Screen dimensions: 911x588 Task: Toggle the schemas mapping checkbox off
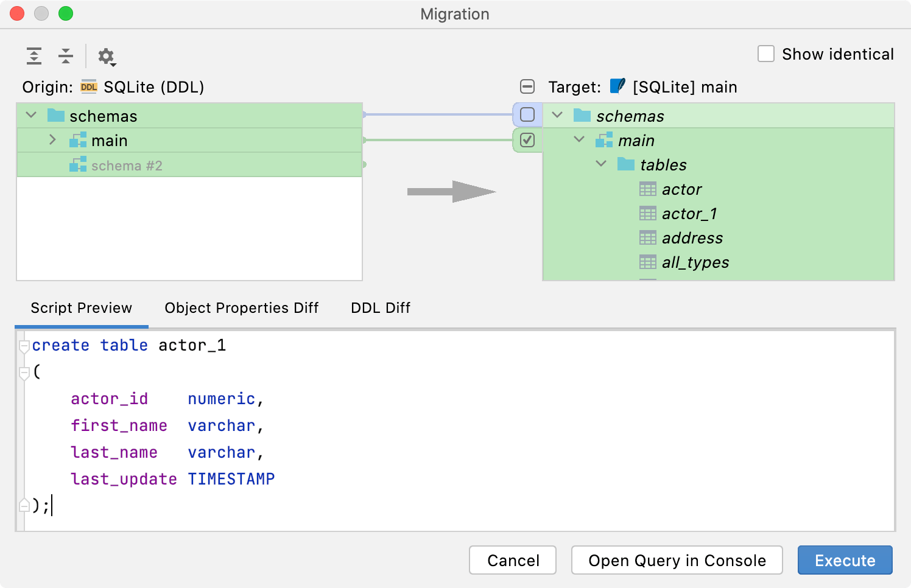(526, 114)
